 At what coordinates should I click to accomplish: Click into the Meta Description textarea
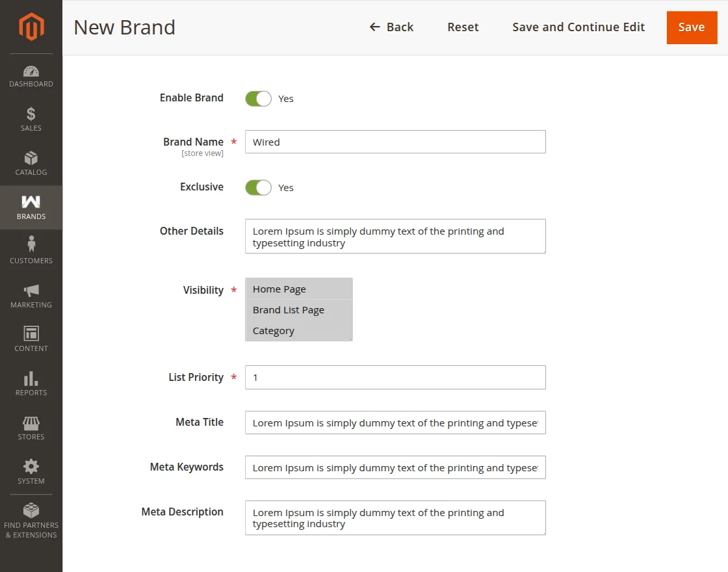tap(396, 517)
